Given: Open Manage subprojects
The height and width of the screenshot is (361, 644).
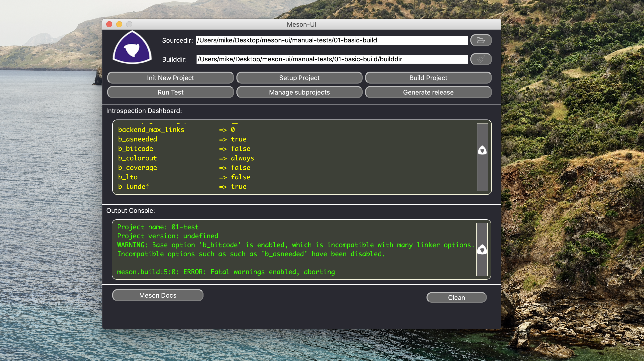Looking at the screenshot, I should pos(299,92).
